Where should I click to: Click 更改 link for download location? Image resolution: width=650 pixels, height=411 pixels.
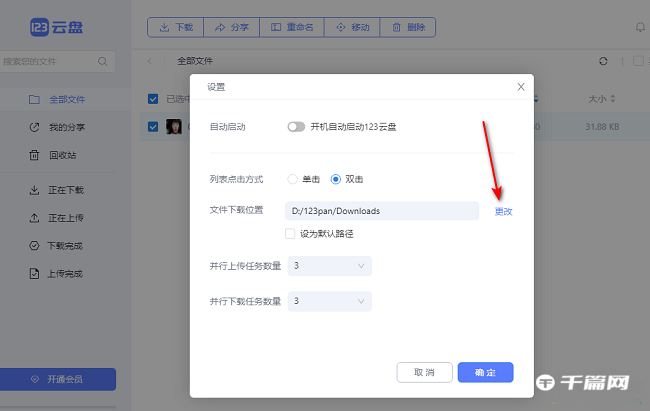(503, 211)
